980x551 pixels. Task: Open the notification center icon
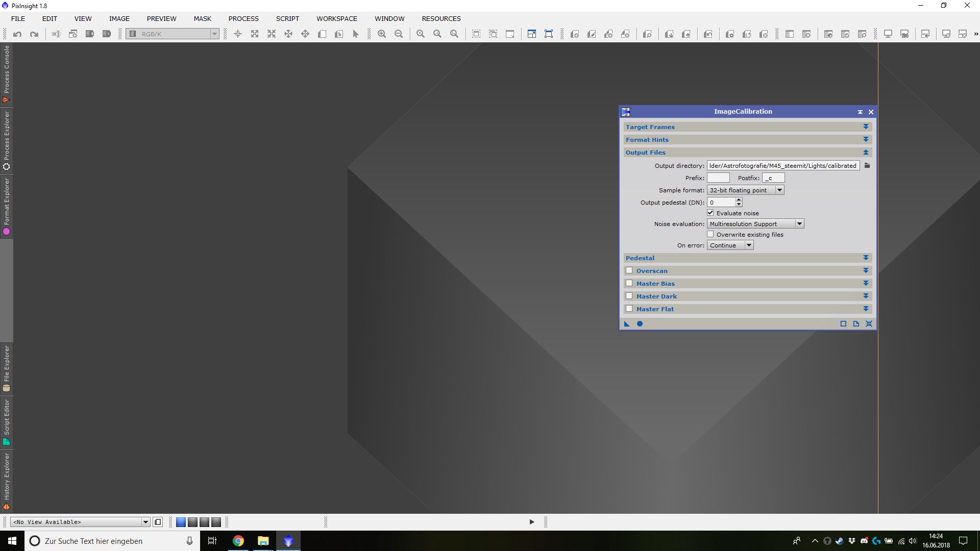[x=964, y=541]
